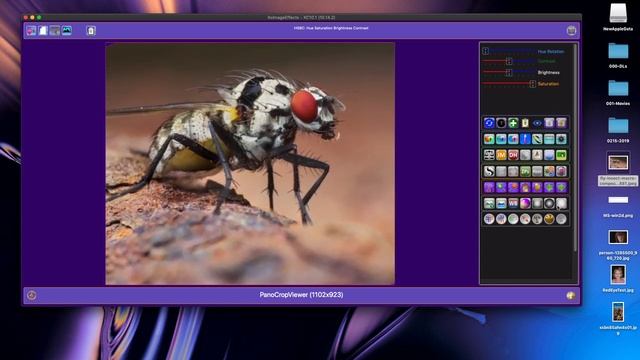Click the blue exclamation-mark icon
Image resolution: width=640 pixels, height=360 pixels.
[525, 139]
